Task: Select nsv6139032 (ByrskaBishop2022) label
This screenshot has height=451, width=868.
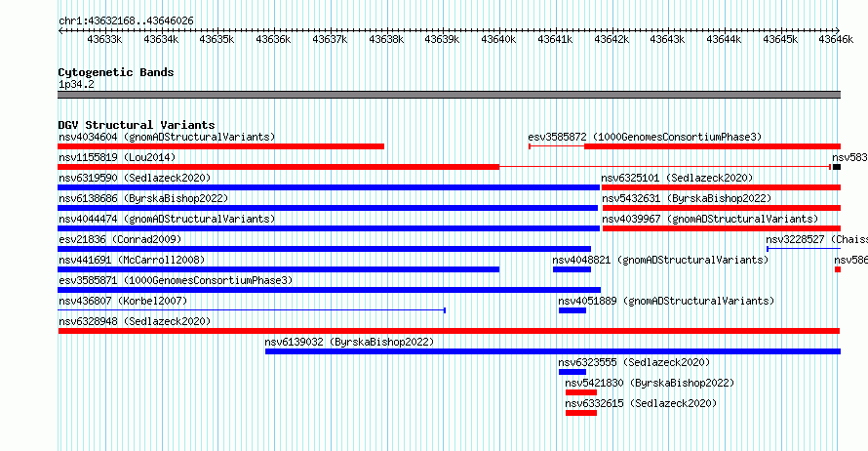Action: (349, 342)
